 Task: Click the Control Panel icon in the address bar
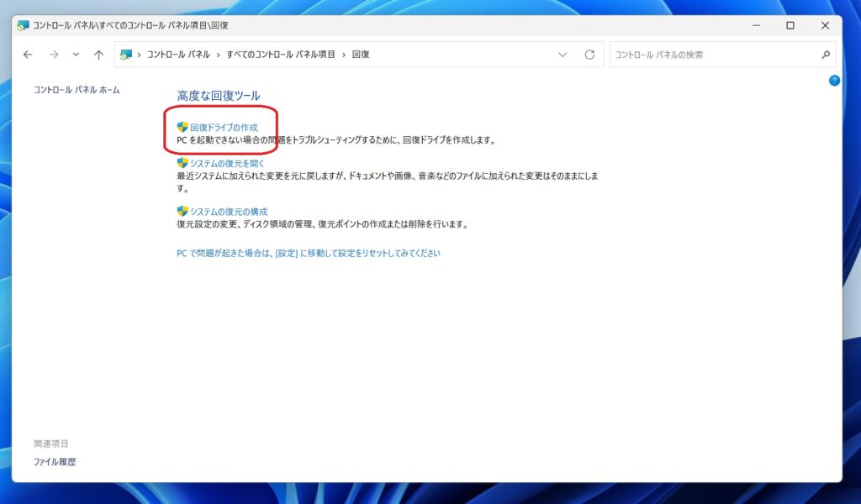click(126, 55)
